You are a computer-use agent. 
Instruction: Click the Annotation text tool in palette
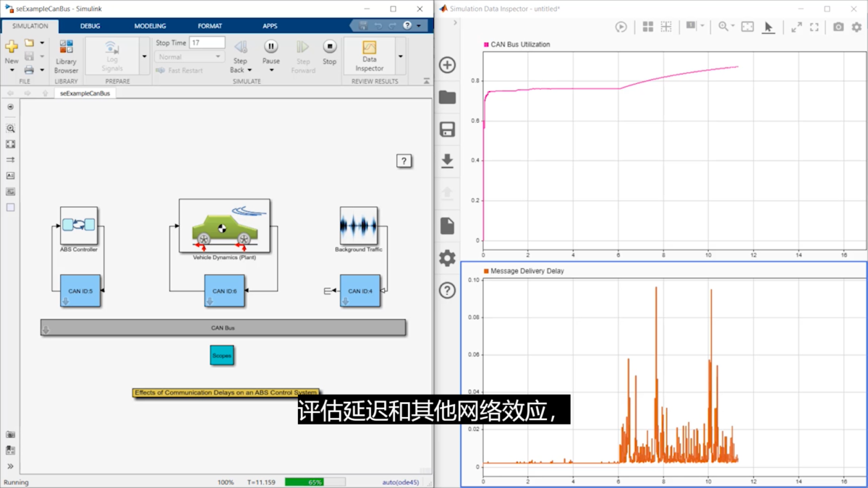10,176
